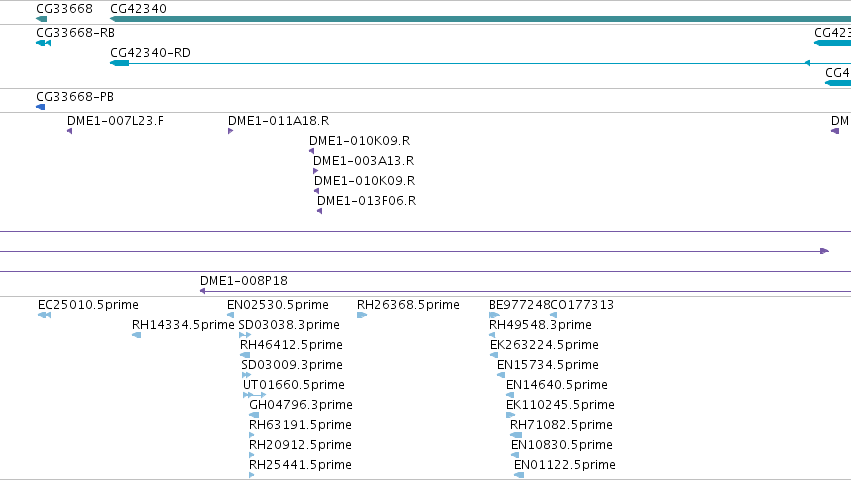This screenshot has width=851, height=480.
Task: Select the EC25010.5prime label
Action: point(88,305)
